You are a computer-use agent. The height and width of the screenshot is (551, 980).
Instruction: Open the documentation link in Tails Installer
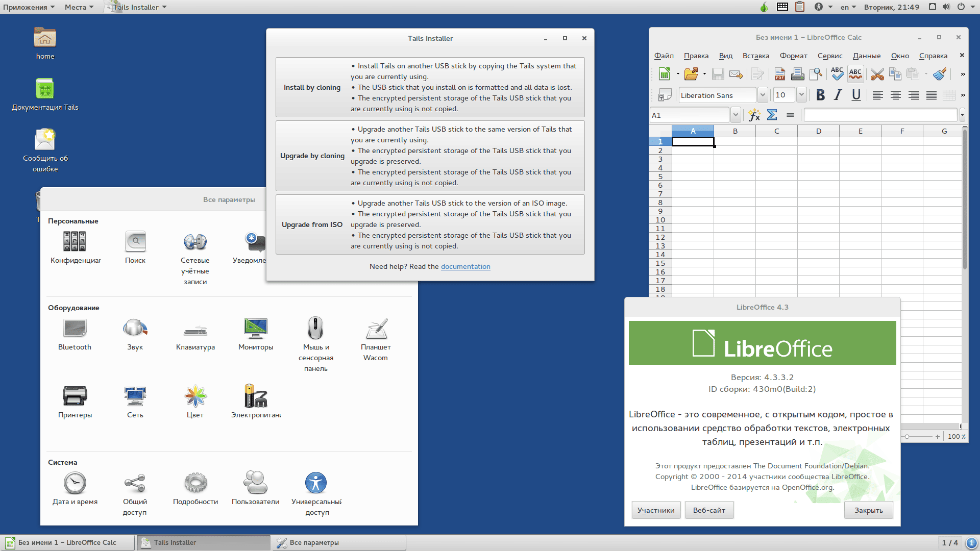[x=465, y=266]
